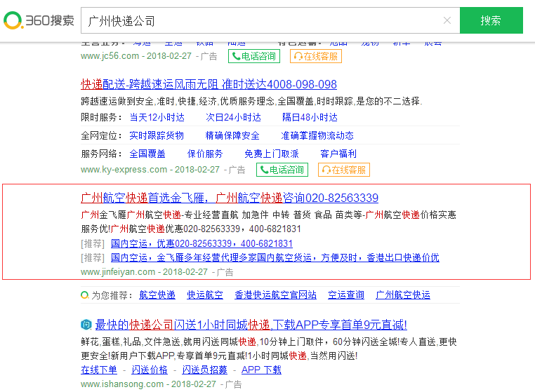Open the 广州航空快递首选金飞雁 result title
This screenshot has width=535, height=392.
point(230,198)
